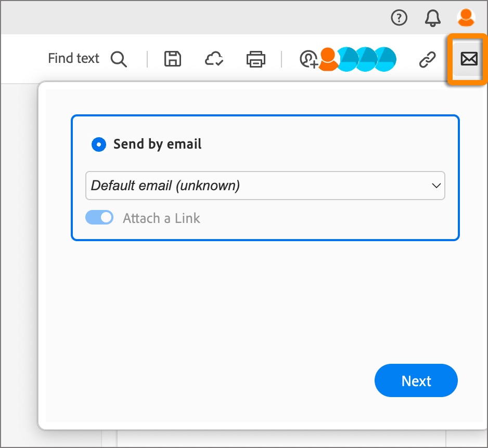Print the document with printer icon

click(x=255, y=59)
